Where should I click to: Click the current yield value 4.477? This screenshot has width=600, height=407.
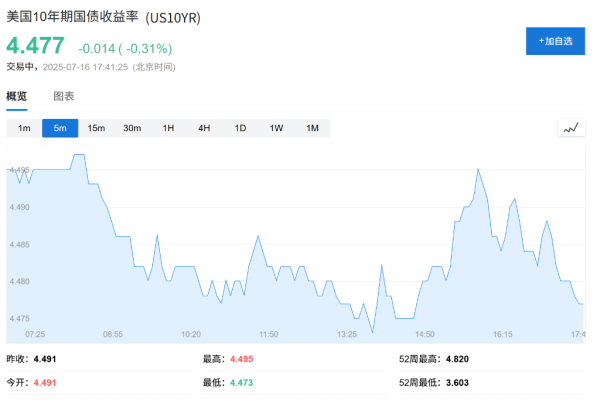point(35,46)
